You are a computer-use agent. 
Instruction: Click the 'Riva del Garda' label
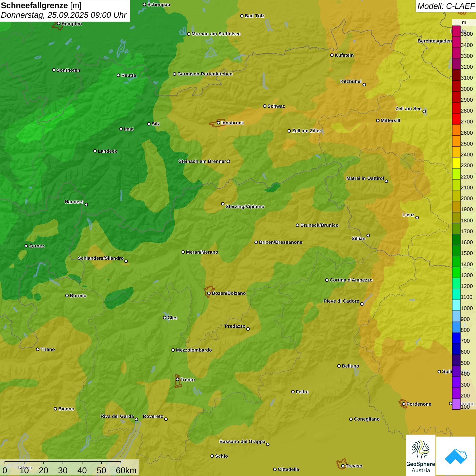[x=117, y=416]
